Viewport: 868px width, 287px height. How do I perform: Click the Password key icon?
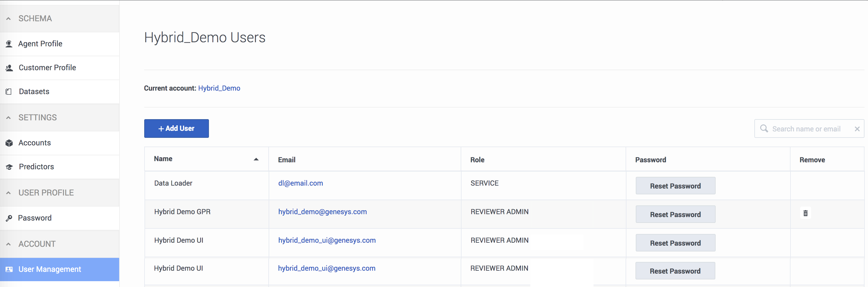pyautogui.click(x=9, y=218)
